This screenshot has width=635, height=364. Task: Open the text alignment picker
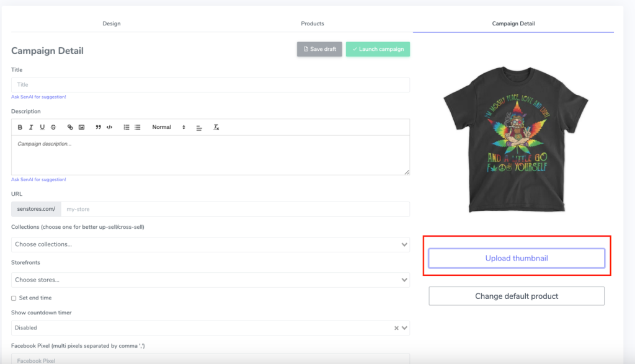point(199,127)
